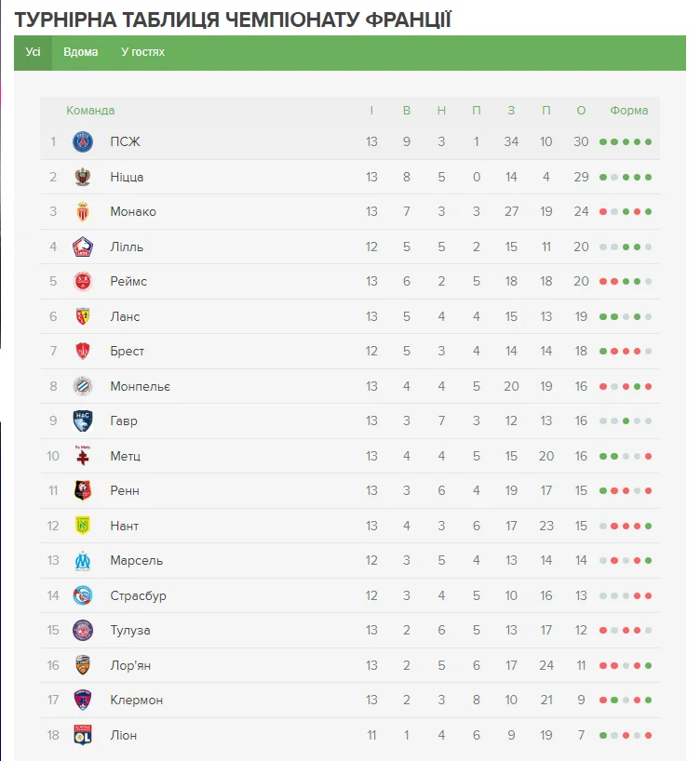Select the "Усі" all-matches tab
Viewport: 700px width, 761px height.
(34, 52)
